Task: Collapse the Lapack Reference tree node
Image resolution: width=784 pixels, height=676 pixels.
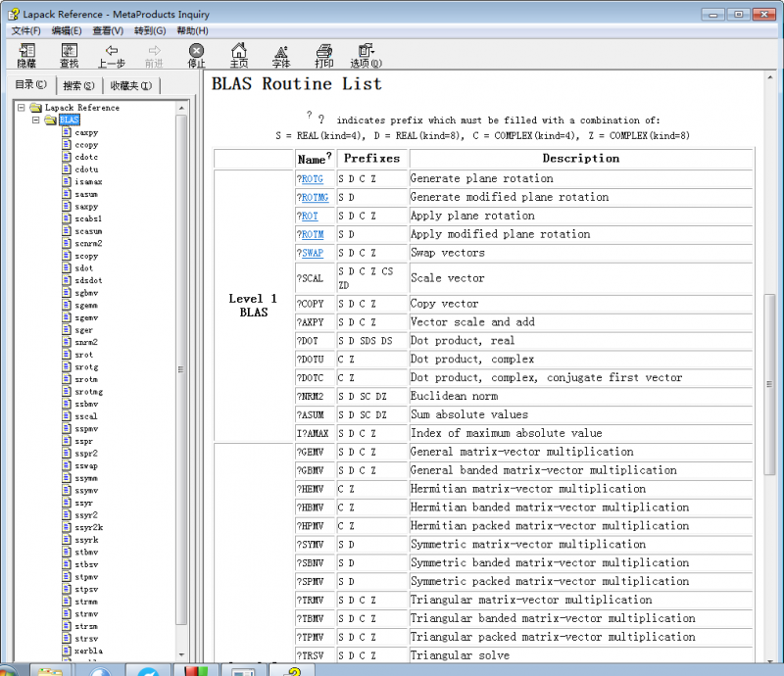Action: tap(23, 108)
